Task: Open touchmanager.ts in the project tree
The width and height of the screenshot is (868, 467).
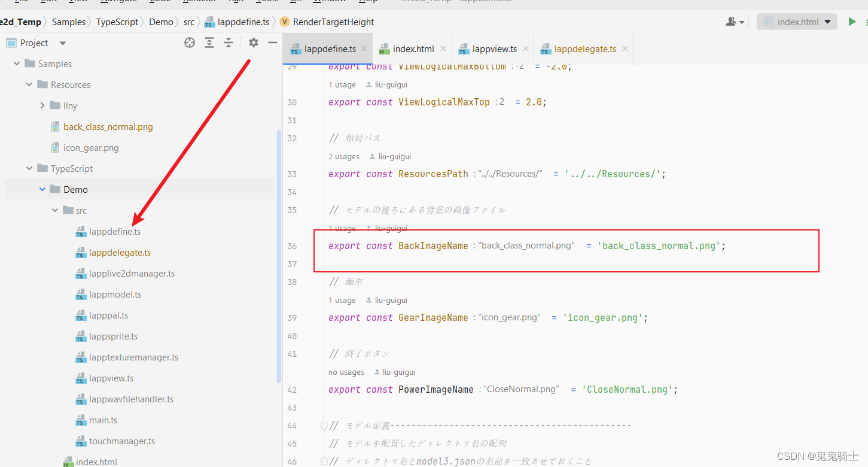Action: (122, 441)
